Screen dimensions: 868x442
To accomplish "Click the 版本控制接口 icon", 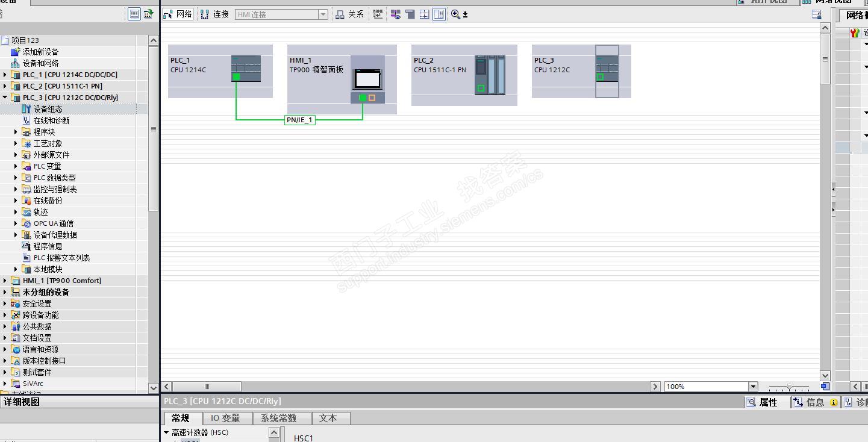I will 16,361.
